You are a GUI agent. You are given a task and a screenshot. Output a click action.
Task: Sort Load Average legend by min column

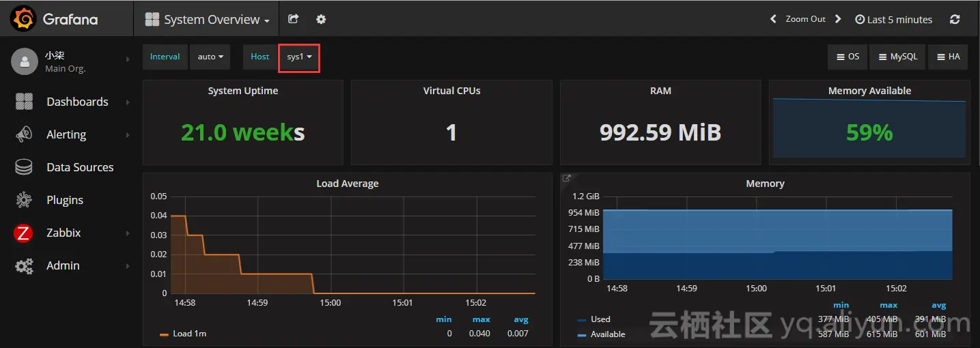[444, 319]
